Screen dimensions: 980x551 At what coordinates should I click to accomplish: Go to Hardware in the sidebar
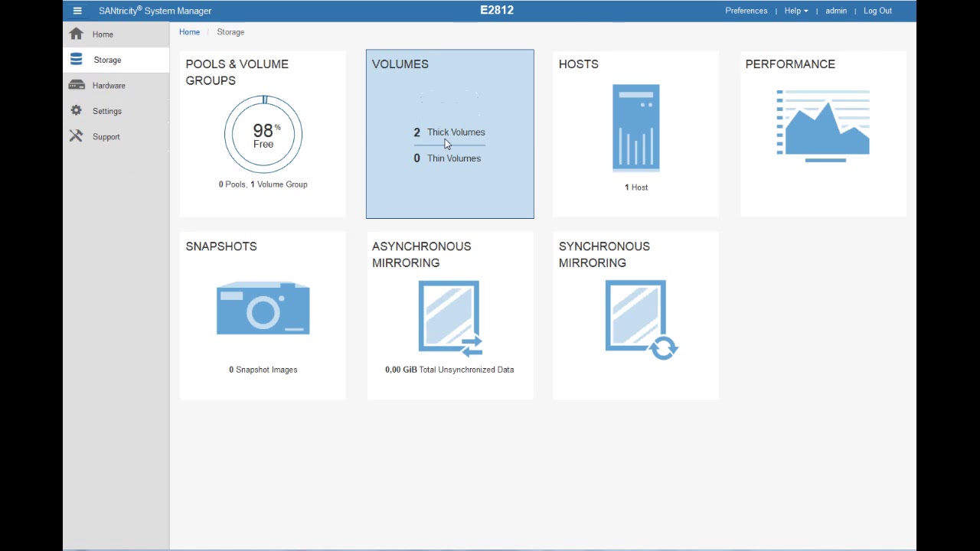click(x=116, y=86)
